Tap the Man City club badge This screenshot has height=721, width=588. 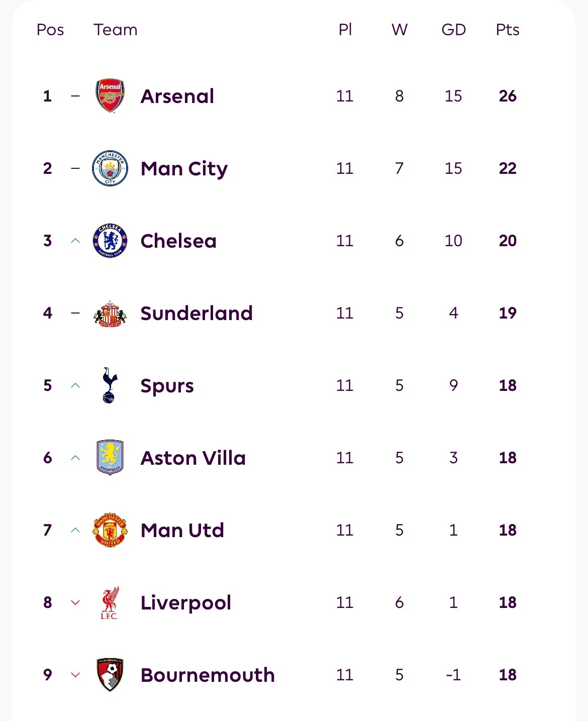[110, 168]
